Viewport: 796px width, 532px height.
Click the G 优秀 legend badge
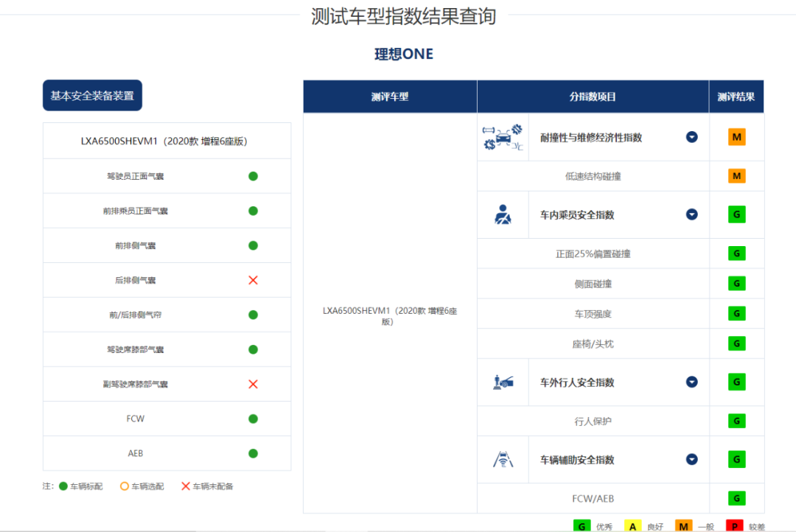click(x=582, y=526)
